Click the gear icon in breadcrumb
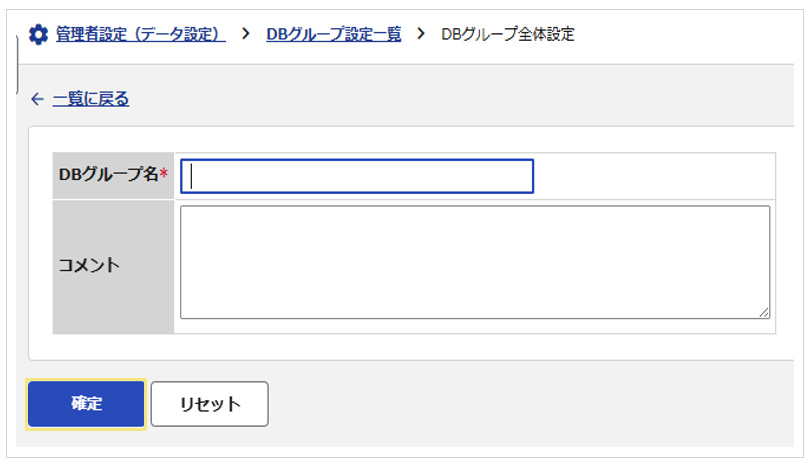This screenshot has height=465, width=809. tap(38, 35)
